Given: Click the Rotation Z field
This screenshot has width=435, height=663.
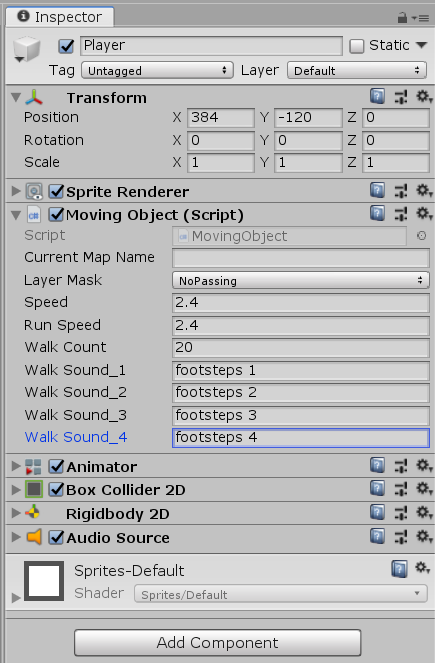Looking at the screenshot, I should tap(396, 140).
